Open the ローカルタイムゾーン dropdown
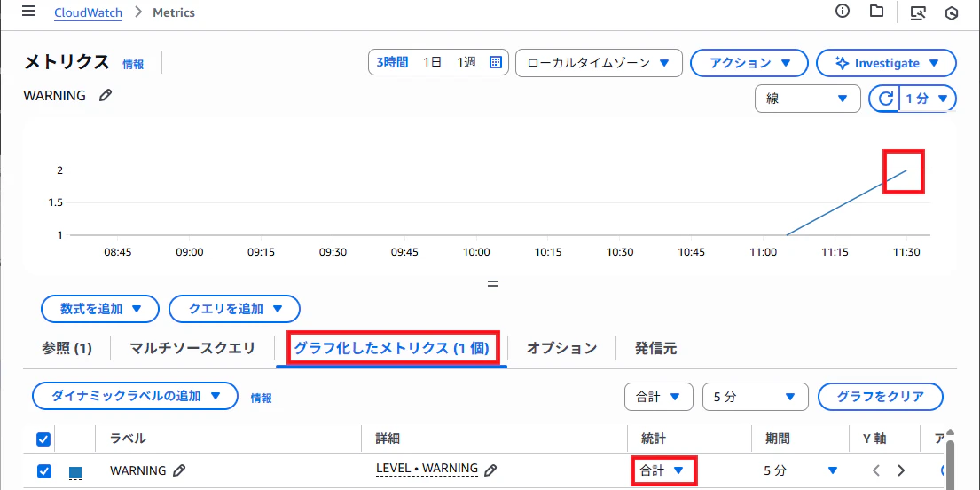This screenshot has height=490, width=980. 599,63
